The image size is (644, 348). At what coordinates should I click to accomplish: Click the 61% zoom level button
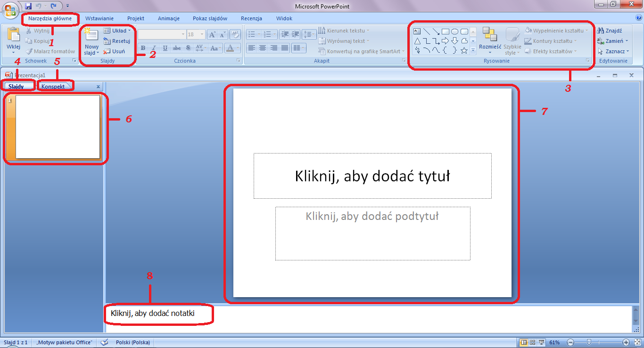tap(555, 342)
